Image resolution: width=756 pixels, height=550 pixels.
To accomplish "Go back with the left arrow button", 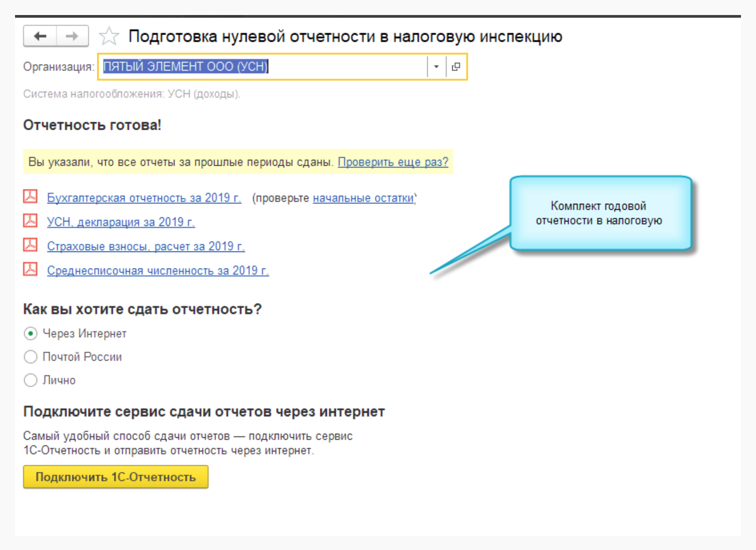I will (40, 36).
